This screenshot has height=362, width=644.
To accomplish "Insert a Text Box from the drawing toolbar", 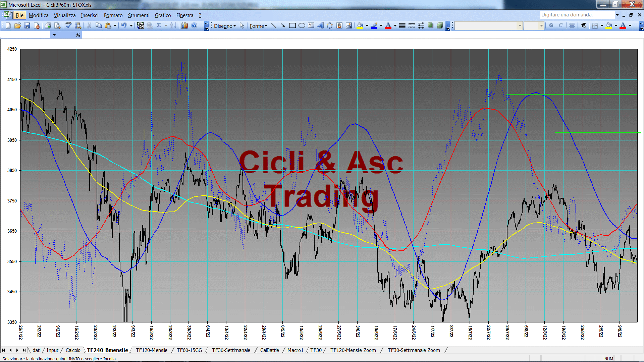I will coord(311,25).
